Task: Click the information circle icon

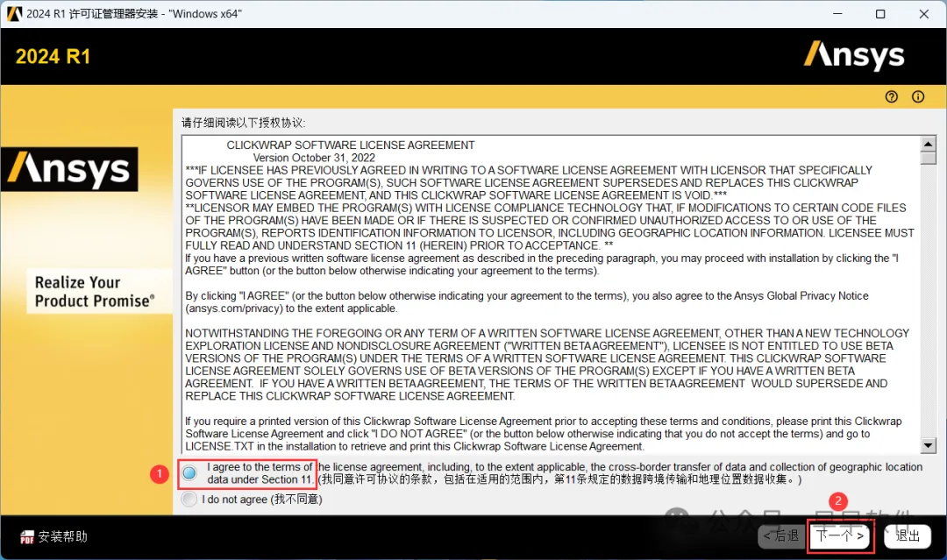Action: [918, 96]
